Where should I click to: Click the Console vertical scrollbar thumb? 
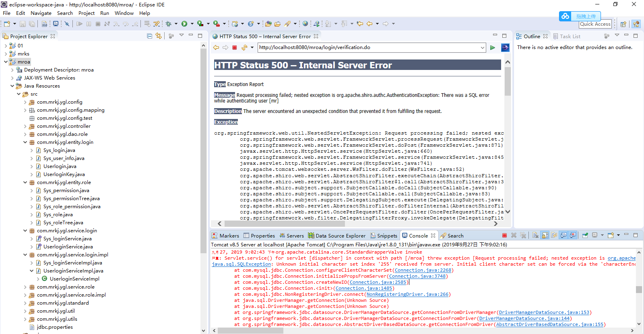point(639,289)
